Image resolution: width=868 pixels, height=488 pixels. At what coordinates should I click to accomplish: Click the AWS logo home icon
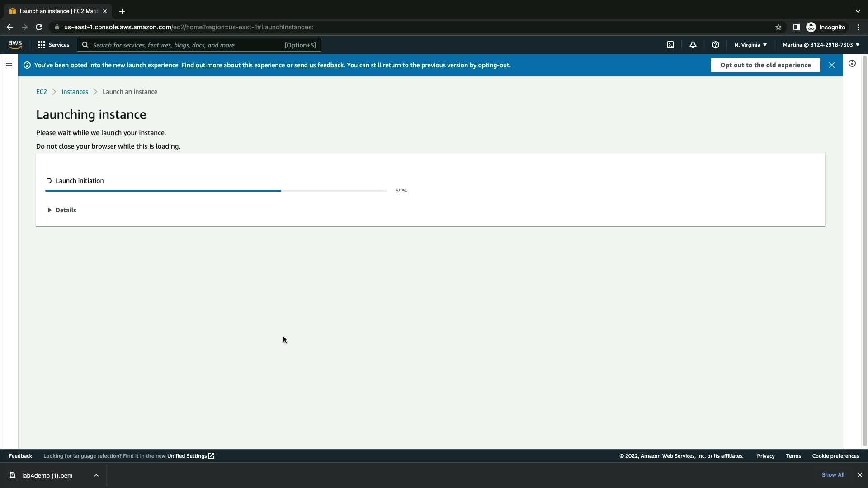15,45
